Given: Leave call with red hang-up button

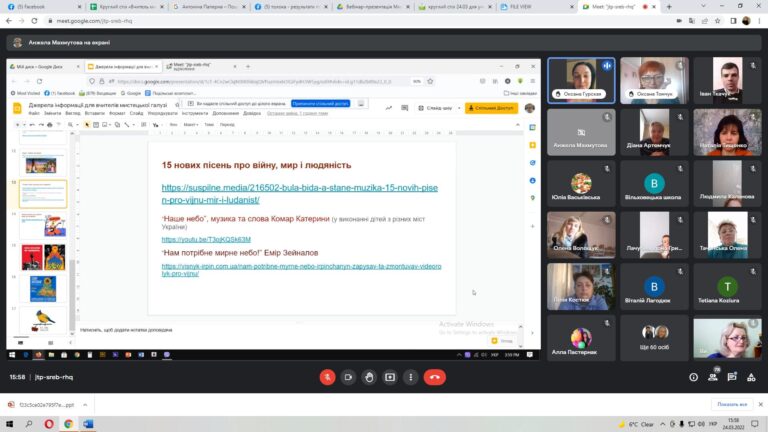Looking at the screenshot, I should coord(434,377).
